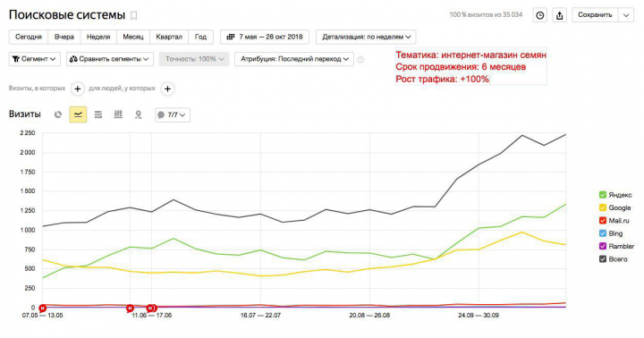Open the Сравнить сегменты dropdown
This screenshot has height=338, width=644.
110,59
